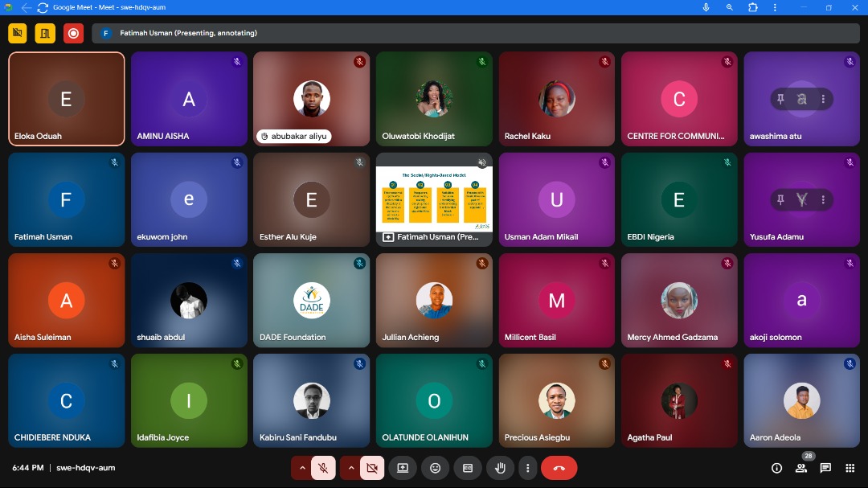This screenshot has height=488, width=868.
Task: Open more options on awashima atu tile
Action: (x=823, y=99)
